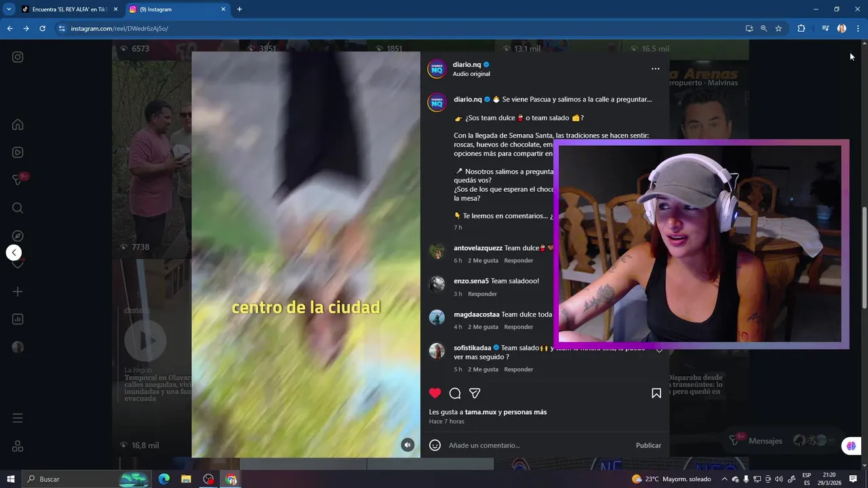Screen dimensions: 868x488
Task: Click the comment bubble icon
Action: click(455, 393)
